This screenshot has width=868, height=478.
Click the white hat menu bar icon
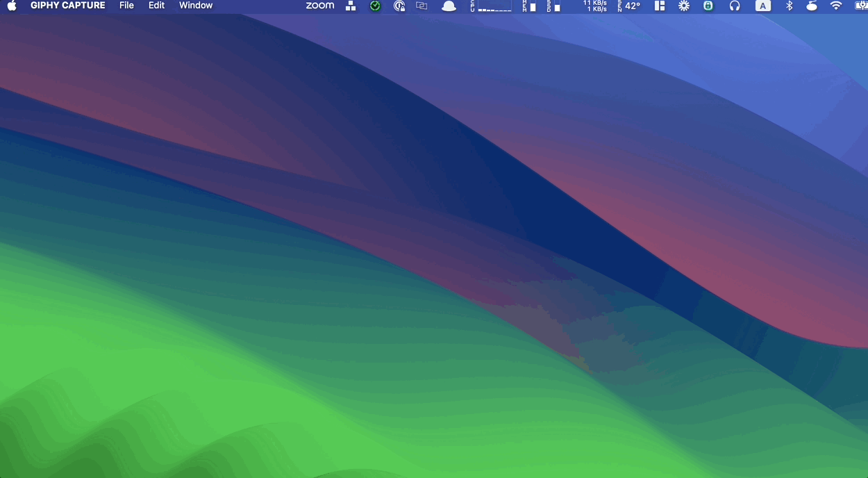[x=449, y=6]
